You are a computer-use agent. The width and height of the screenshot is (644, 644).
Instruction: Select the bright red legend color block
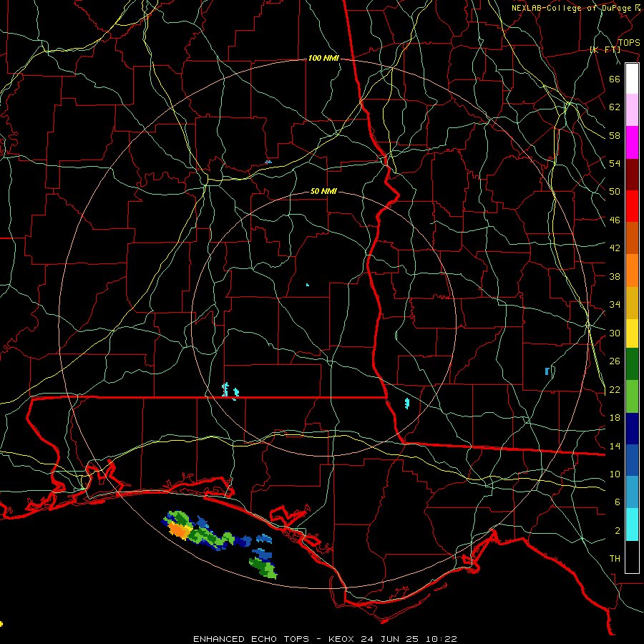pos(632,206)
